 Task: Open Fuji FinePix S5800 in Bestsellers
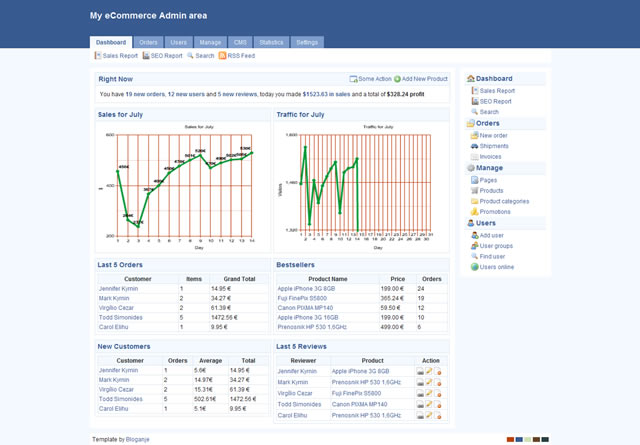[302, 298]
